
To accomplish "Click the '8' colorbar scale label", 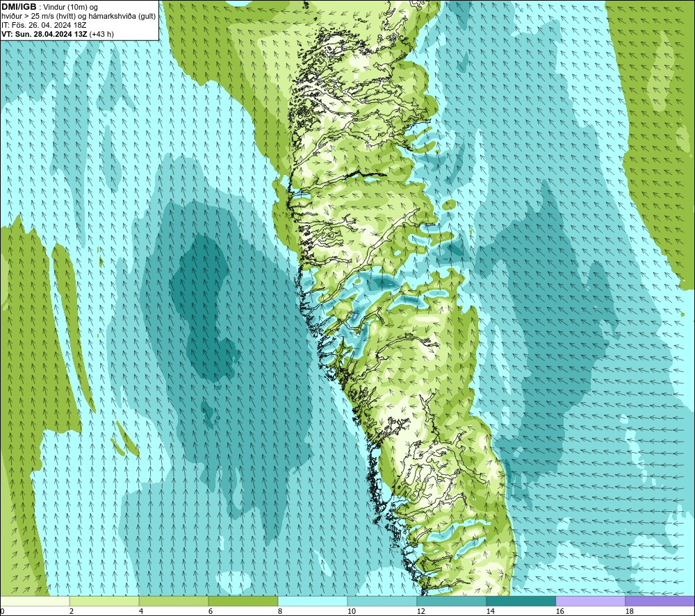I will [280, 611].
